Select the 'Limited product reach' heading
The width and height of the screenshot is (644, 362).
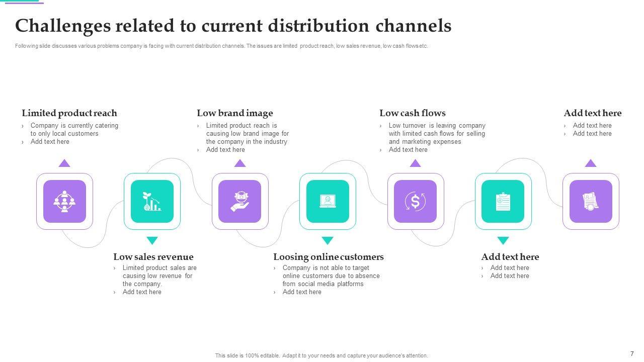pyautogui.click(x=69, y=113)
